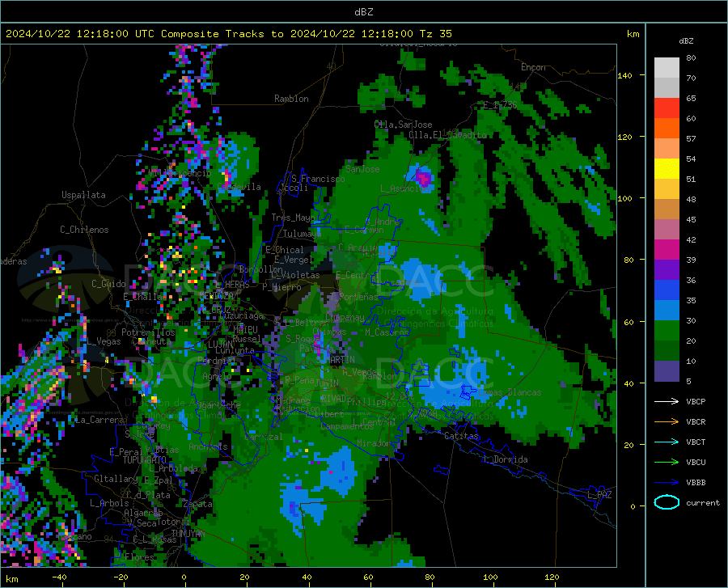The image size is (728, 588).
Task: Click the Tres_Mayo label
Action: [x=293, y=218]
